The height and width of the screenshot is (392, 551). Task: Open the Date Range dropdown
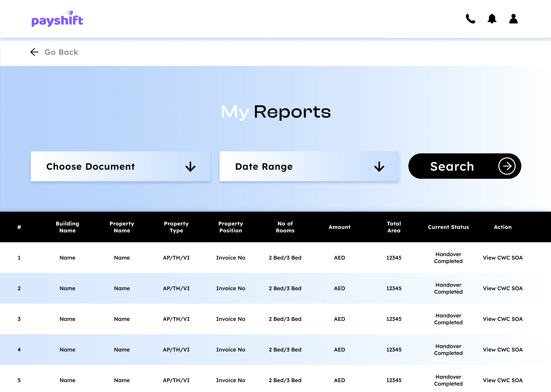(x=309, y=166)
